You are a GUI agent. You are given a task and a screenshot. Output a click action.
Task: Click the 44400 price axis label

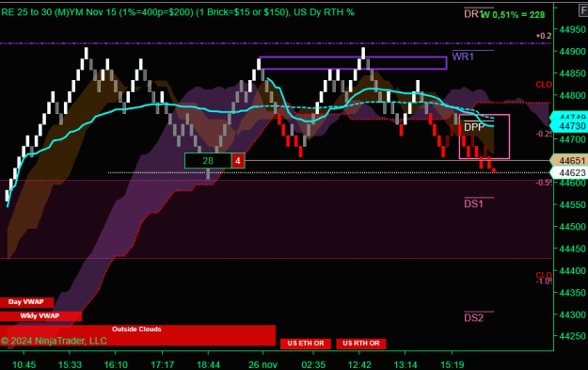pos(572,270)
